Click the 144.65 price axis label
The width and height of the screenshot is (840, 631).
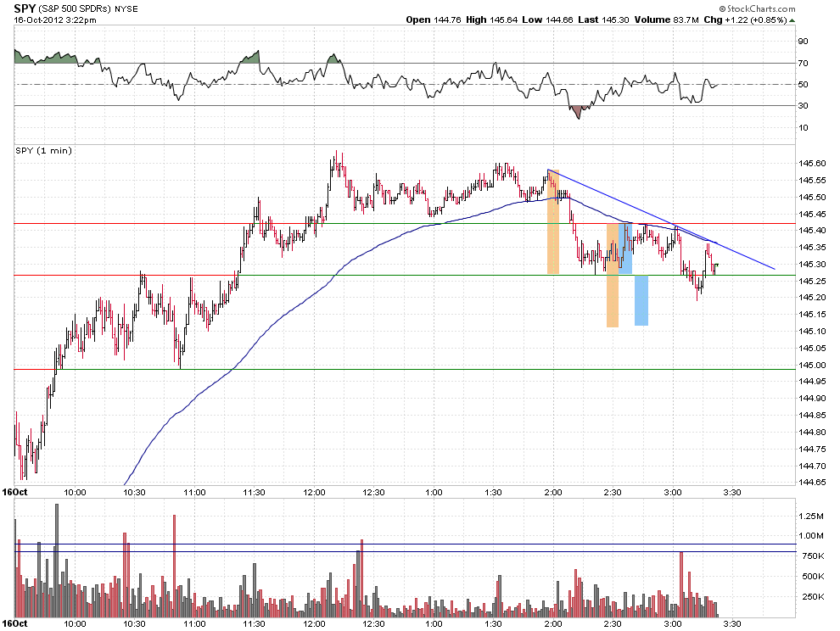[812, 482]
